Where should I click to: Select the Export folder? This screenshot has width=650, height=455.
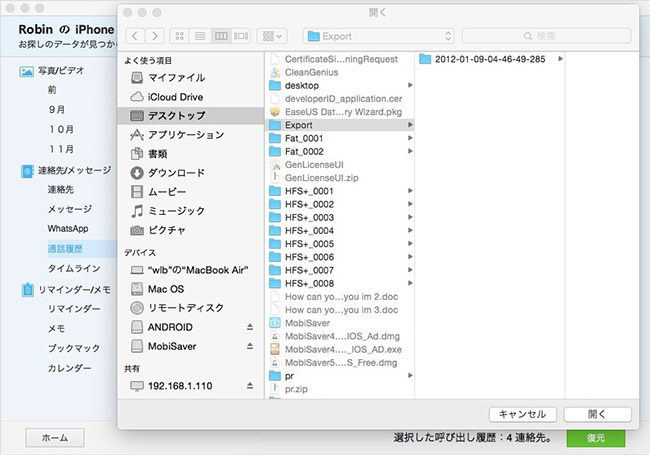pyautogui.click(x=340, y=125)
